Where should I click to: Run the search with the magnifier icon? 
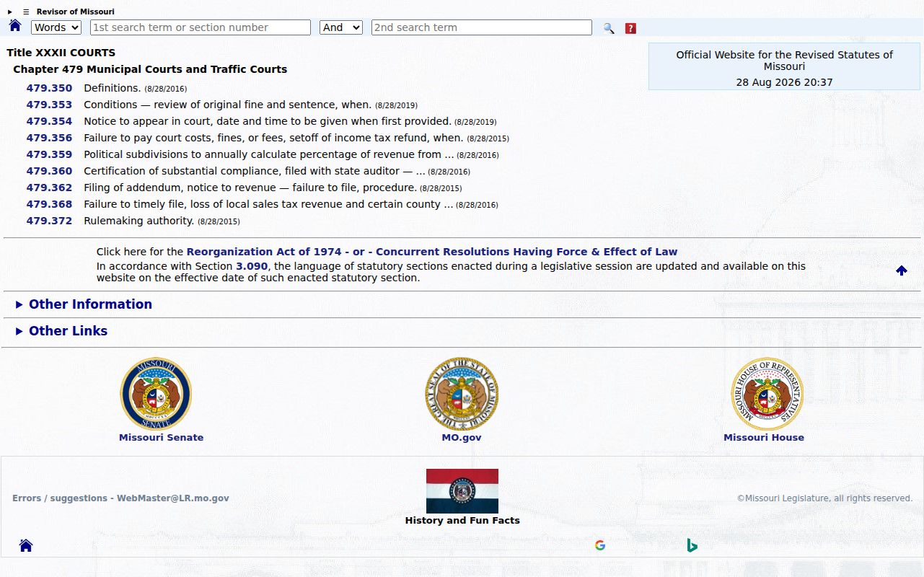609,28
